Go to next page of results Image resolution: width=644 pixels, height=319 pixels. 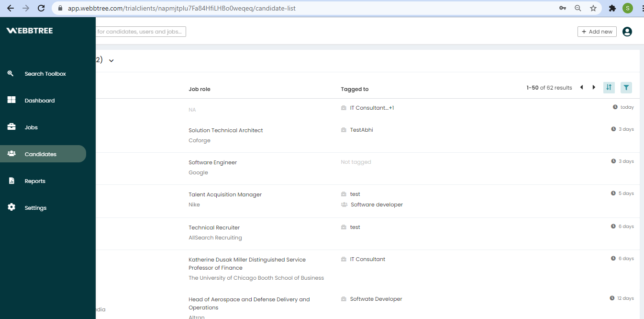tap(594, 87)
